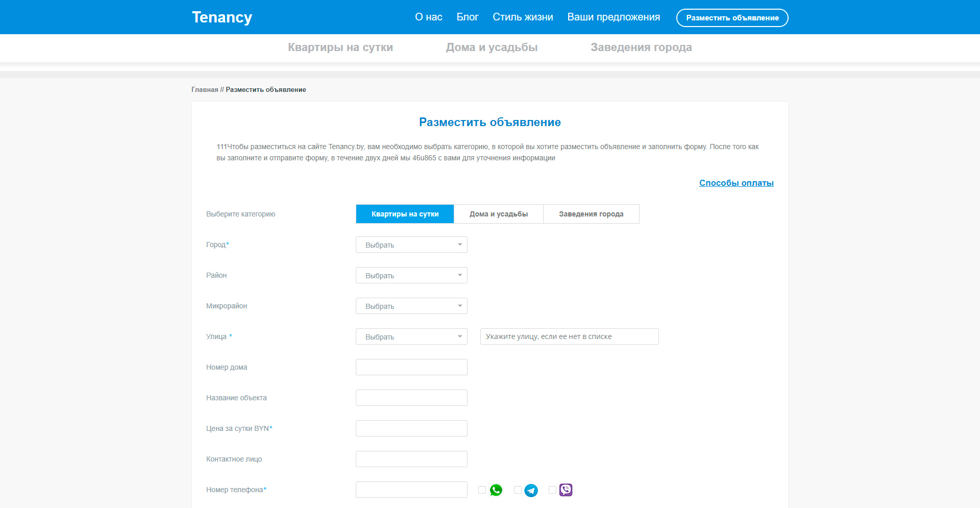This screenshot has width=980, height=508.
Task: Go to О нас page
Action: click(x=428, y=17)
